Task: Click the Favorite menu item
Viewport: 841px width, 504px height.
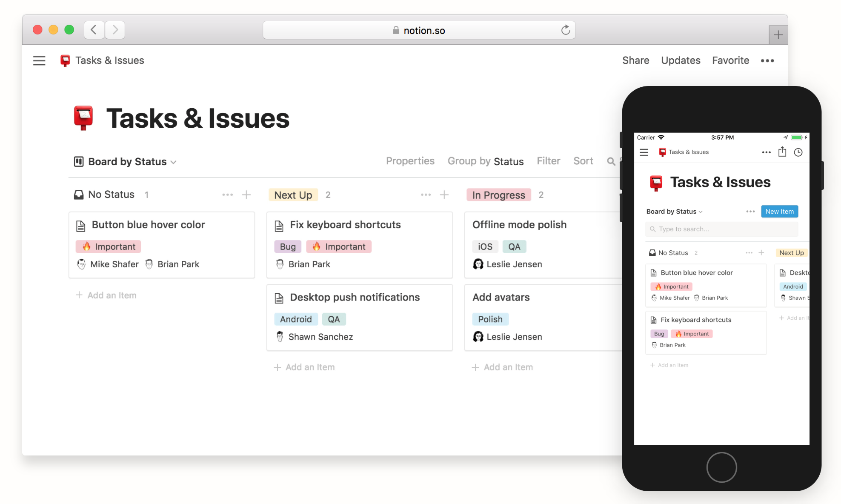Action: 731,60
